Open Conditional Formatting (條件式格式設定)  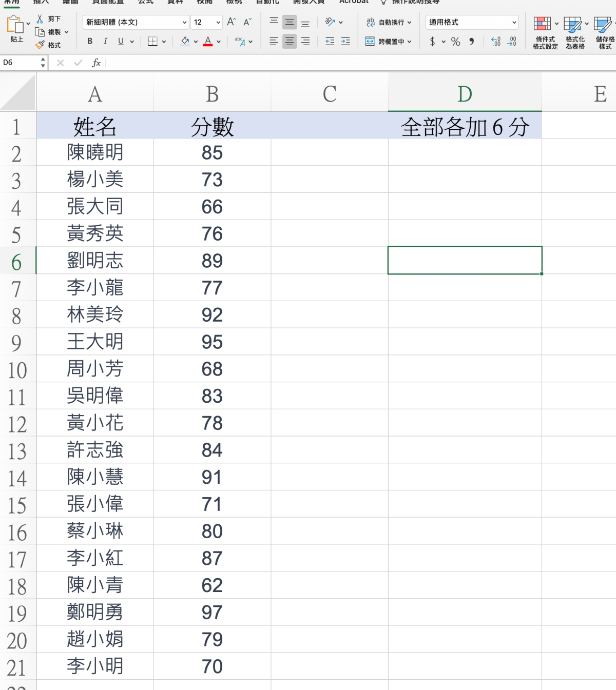(x=545, y=33)
